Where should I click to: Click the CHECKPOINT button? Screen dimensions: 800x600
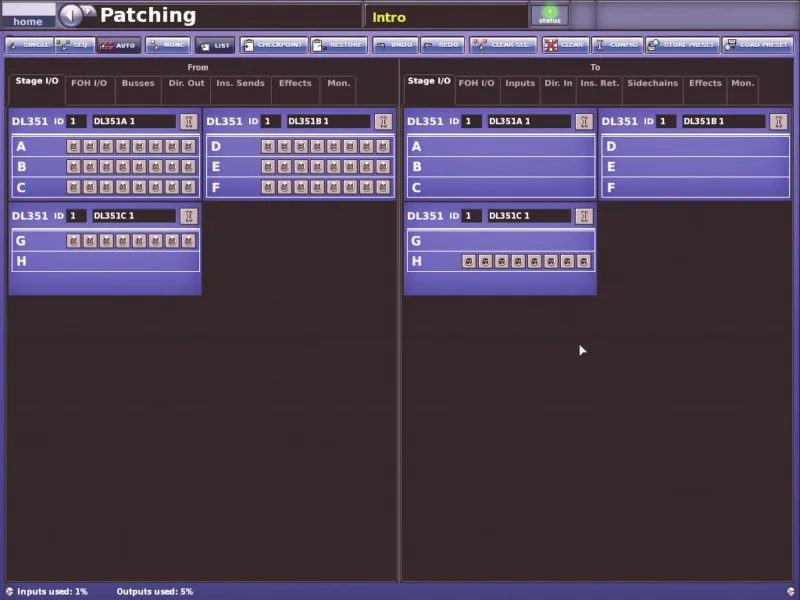tap(274, 45)
